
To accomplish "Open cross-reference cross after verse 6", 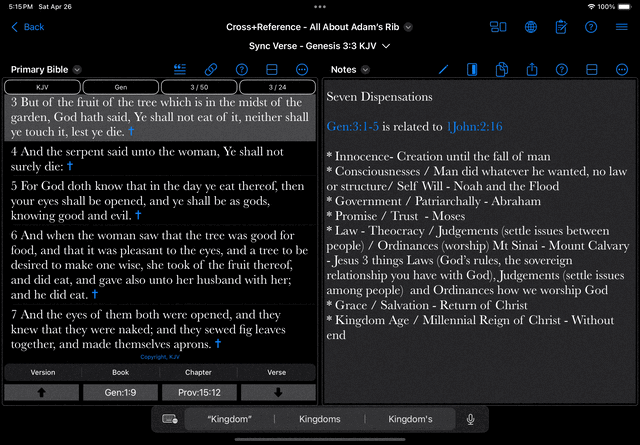I will tap(95, 294).
